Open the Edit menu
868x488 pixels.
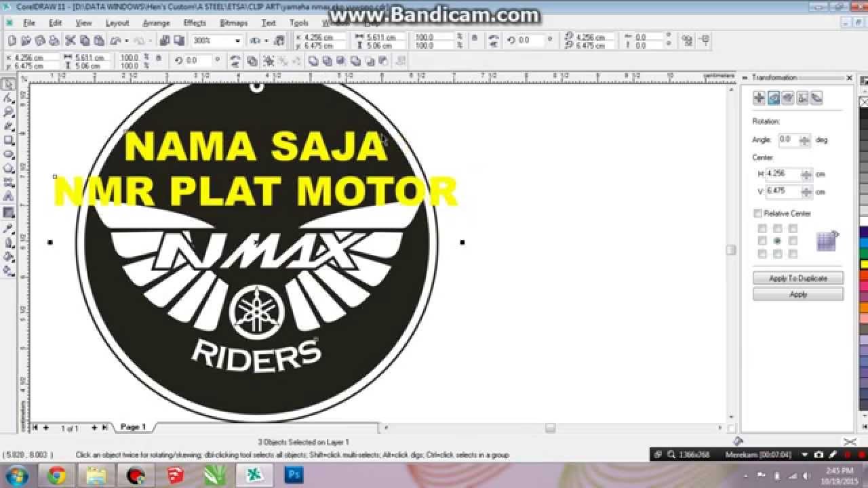coord(55,22)
